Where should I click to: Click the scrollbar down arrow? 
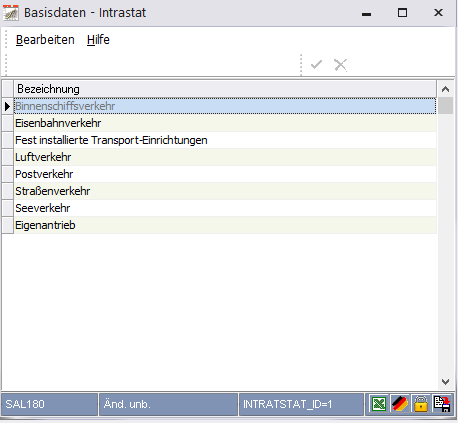[445, 382]
